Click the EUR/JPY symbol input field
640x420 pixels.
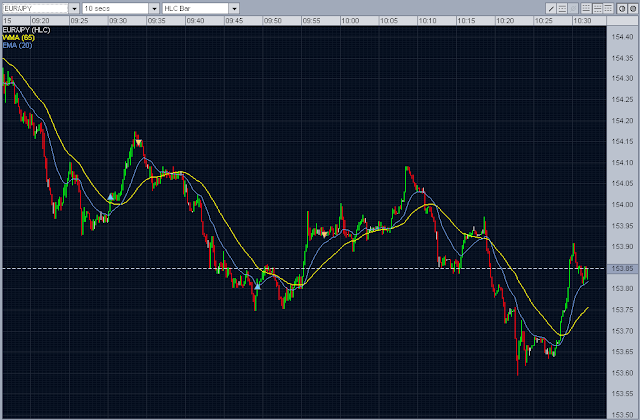click(x=36, y=8)
